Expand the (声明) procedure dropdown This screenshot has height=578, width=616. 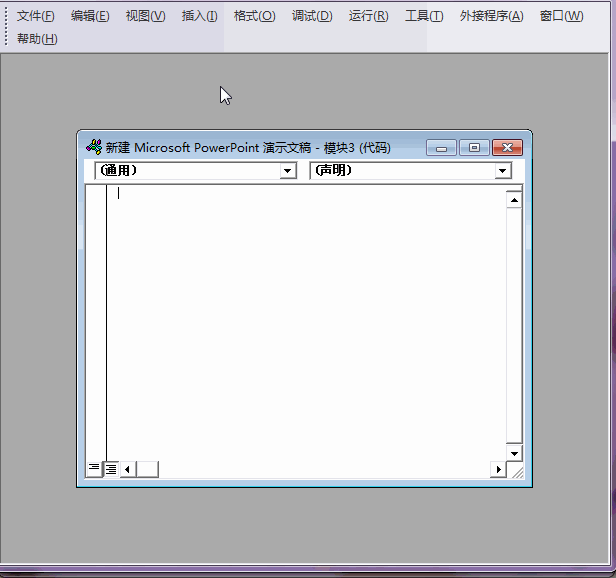pyautogui.click(x=502, y=171)
